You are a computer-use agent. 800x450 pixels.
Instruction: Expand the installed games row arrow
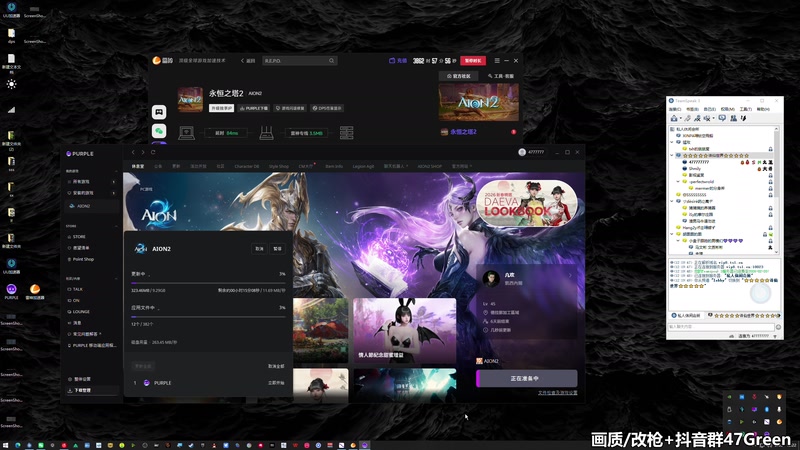(x=113, y=193)
